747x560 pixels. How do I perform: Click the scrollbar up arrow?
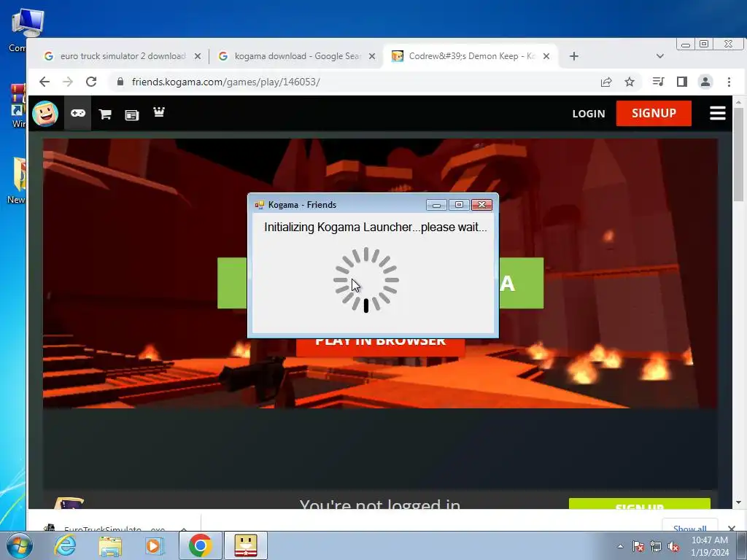(738, 102)
